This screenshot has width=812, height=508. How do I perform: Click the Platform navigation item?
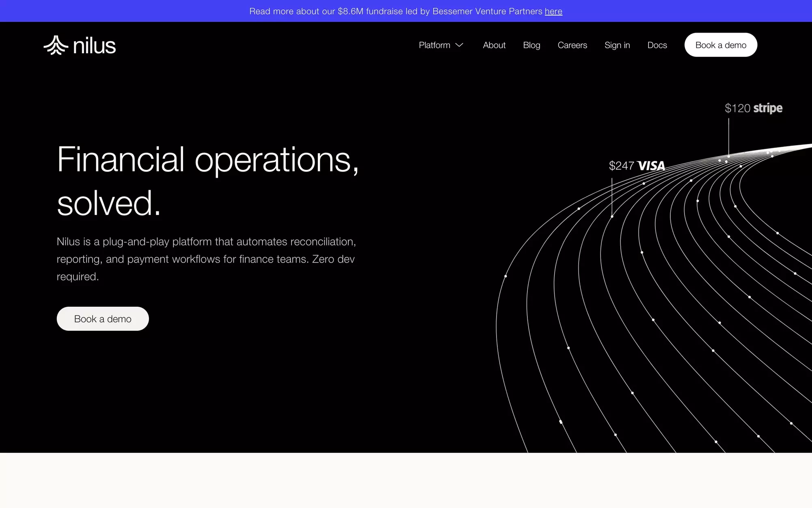click(x=434, y=45)
